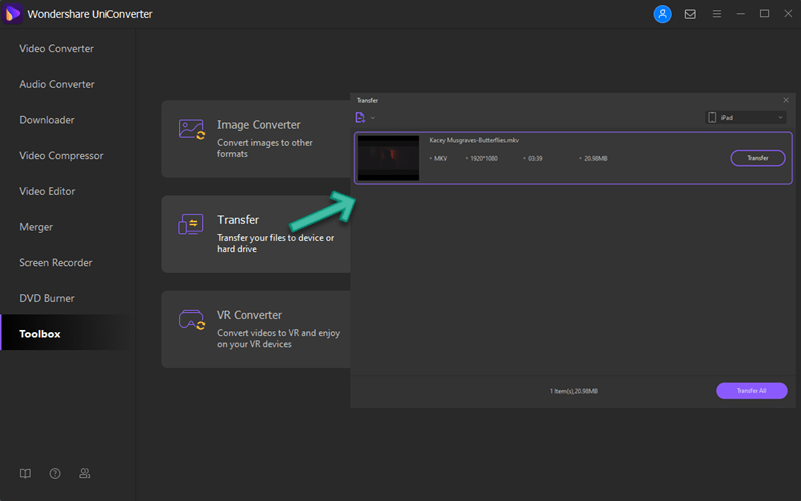801x501 pixels.
Task: Maximize the UniConverter window
Action: 764,14
